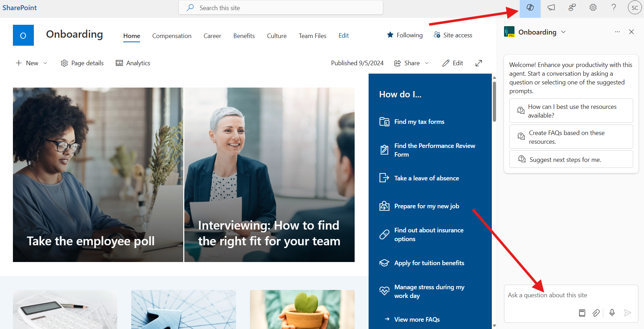Screen dimensions: 644x329
Task: Open the Compensation navigation tab
Action: click(172, 36)
